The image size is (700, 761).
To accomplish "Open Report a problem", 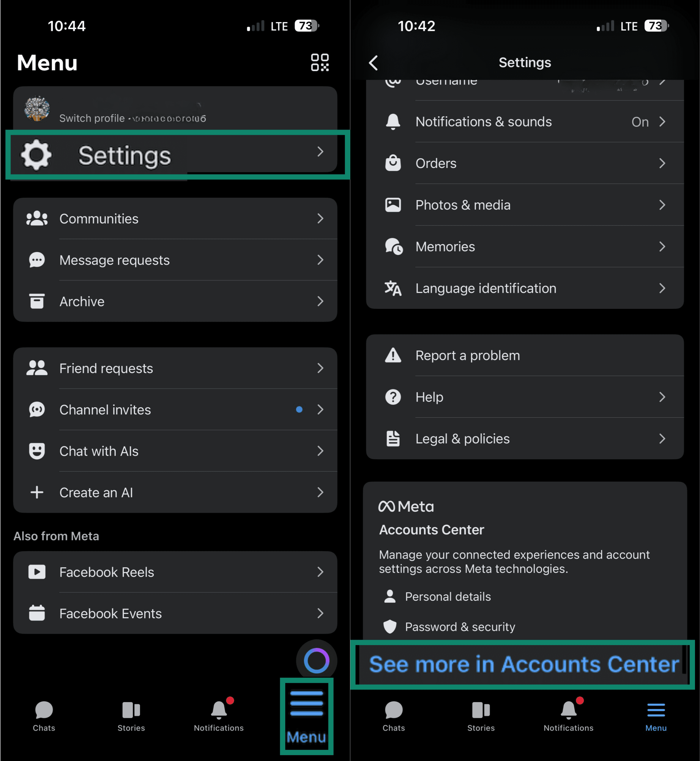I will point(525,355).
